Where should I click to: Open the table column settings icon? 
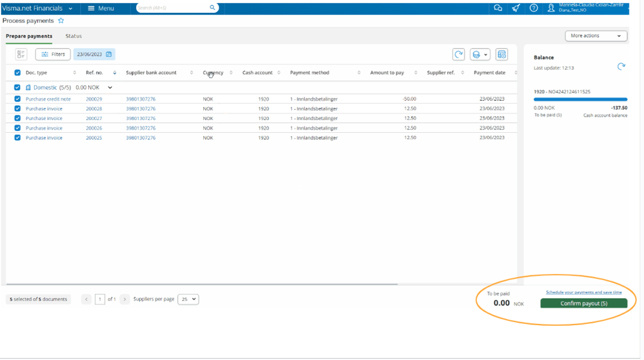click(x=502, y=54)
